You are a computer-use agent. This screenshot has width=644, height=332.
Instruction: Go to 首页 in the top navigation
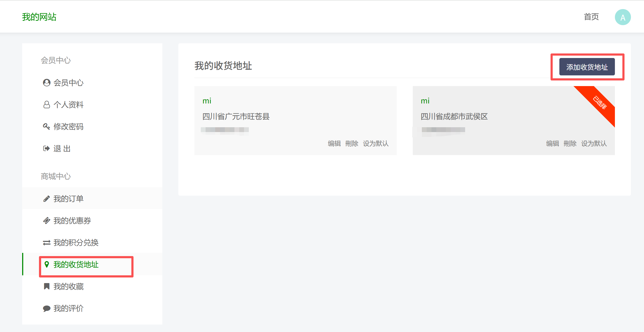point(591,17)
